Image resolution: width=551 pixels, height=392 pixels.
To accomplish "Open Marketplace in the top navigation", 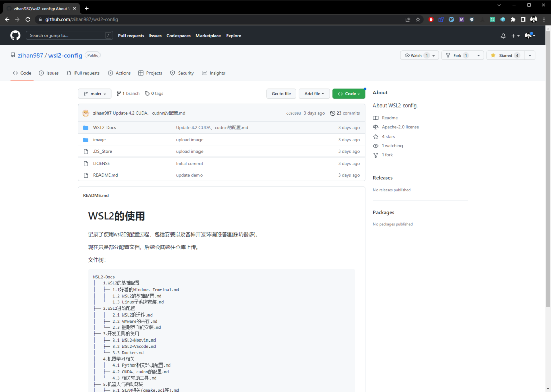I will tap(208, 36).
